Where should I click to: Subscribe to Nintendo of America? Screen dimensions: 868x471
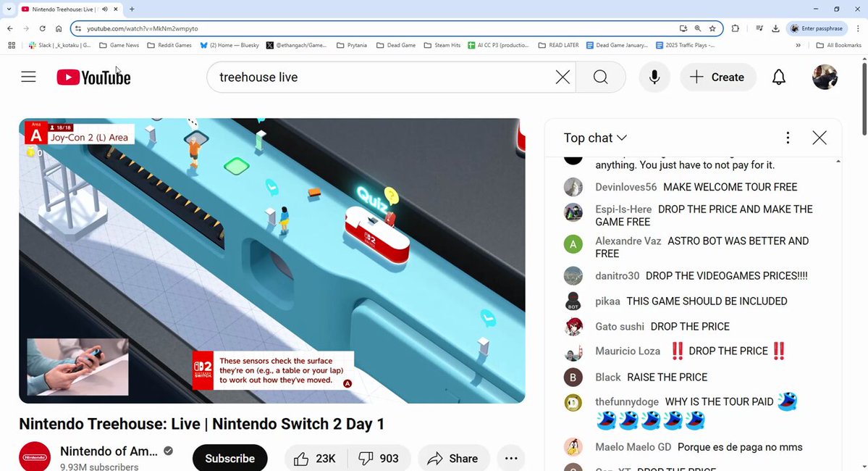point(229,458)
